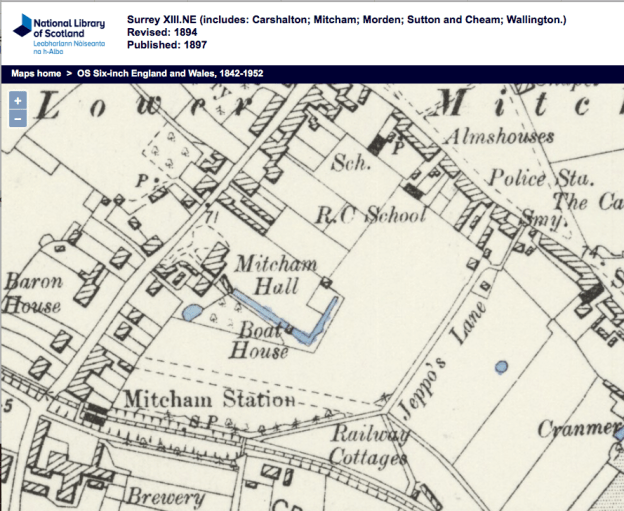
Task: Open OS Six-inch England and Wales link
Action: (x=170, y=74)
